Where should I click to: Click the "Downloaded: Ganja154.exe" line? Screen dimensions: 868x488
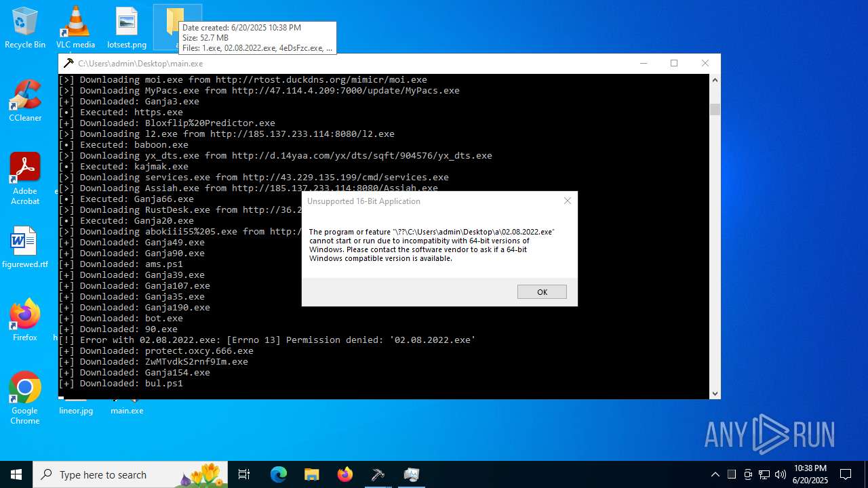[134, 372]
